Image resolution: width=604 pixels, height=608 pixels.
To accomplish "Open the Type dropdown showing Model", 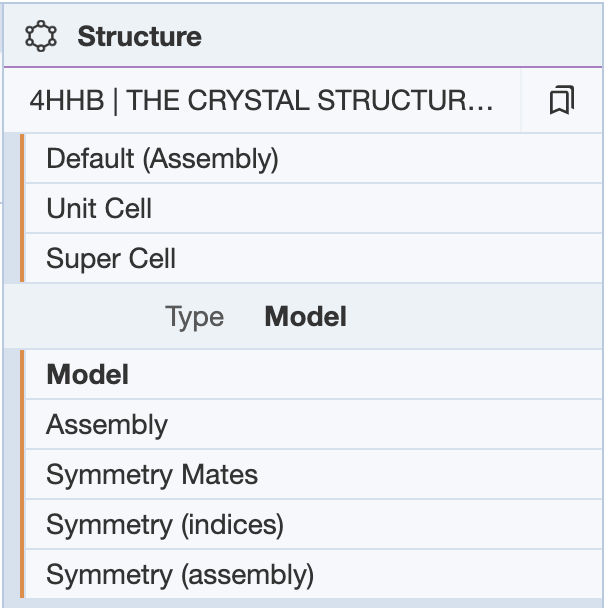I will [305, 317].
